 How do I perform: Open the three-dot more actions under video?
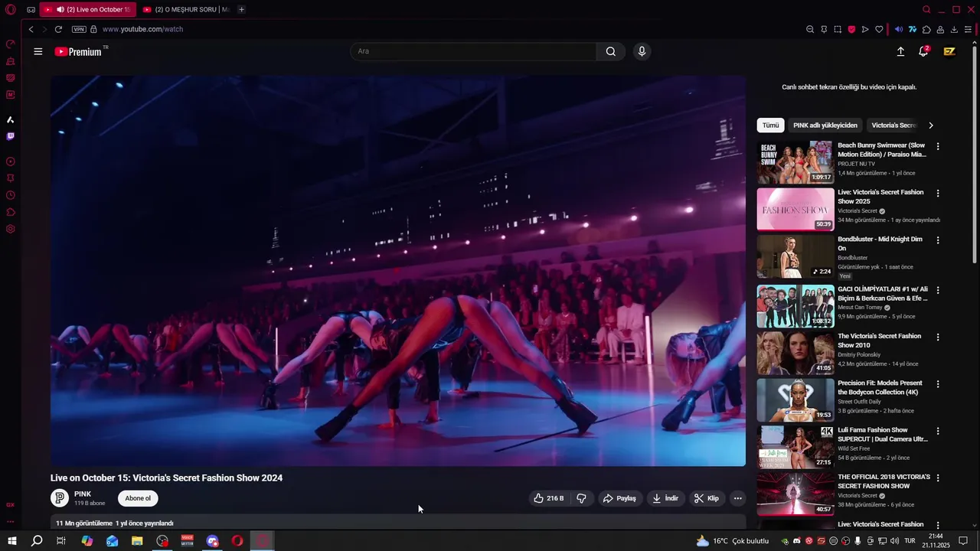(x=737, y=498)
